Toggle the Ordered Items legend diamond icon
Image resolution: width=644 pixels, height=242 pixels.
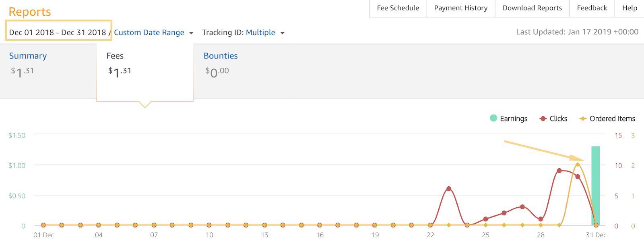pyautogui.click(x=582, y=119)
